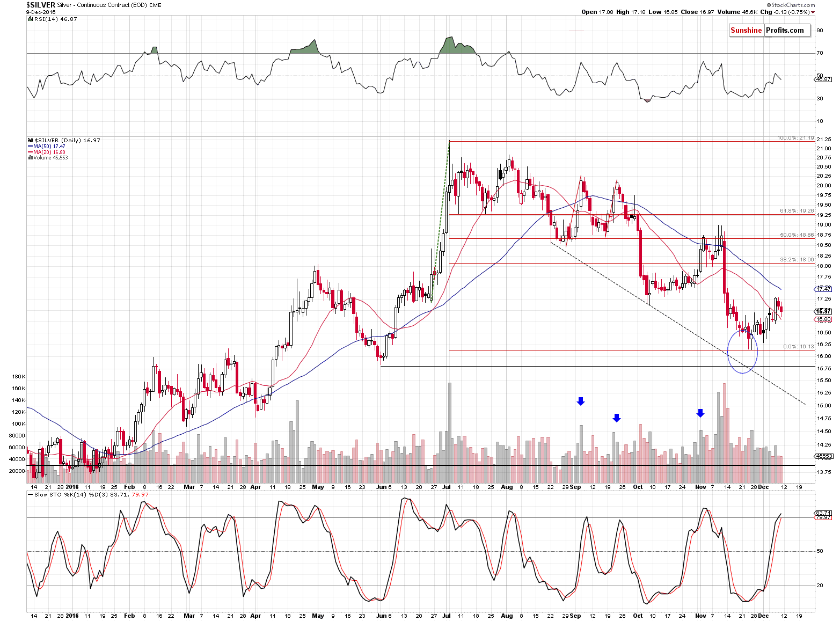The image size is (840, 621).
Task: Click the Volume 45.6K header value
Action: [x=737, y=12]
